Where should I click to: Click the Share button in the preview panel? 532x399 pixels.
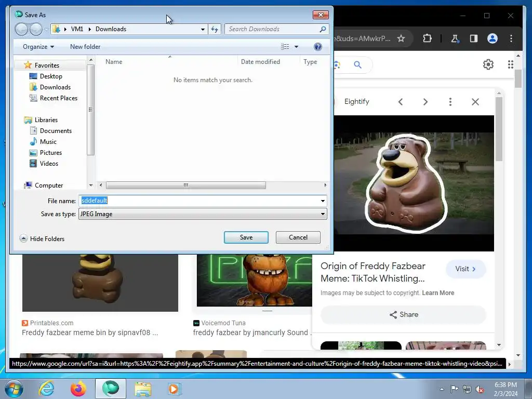click(403, 314)
